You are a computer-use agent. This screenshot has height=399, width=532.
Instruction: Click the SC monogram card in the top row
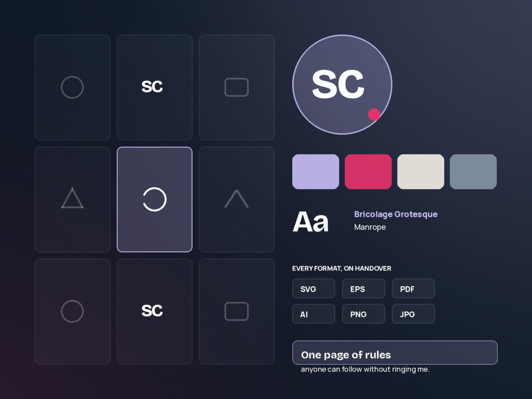coord(154,87)
